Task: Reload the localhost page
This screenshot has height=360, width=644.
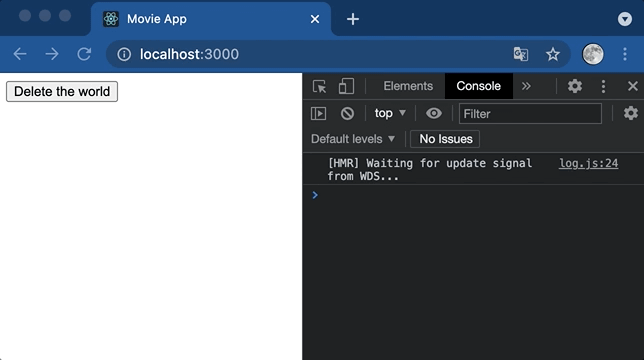Action: 84,54
